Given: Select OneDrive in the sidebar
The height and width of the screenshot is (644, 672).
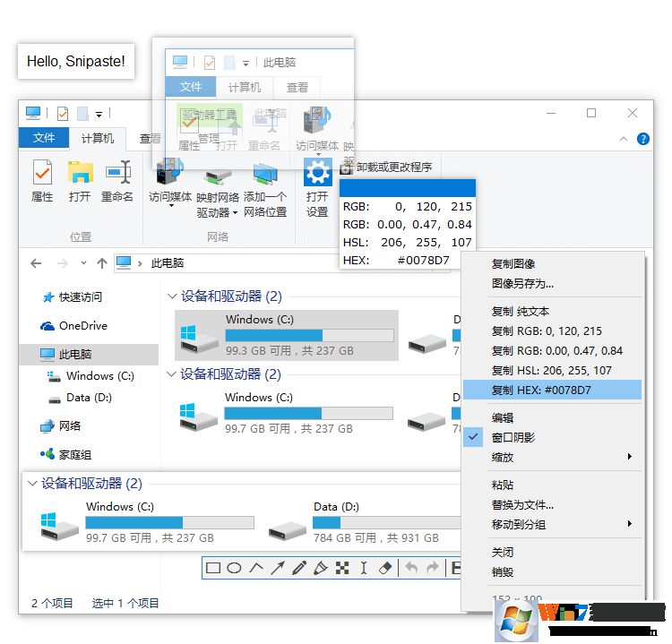Looking at the screenshot, I should coord(73,326).
